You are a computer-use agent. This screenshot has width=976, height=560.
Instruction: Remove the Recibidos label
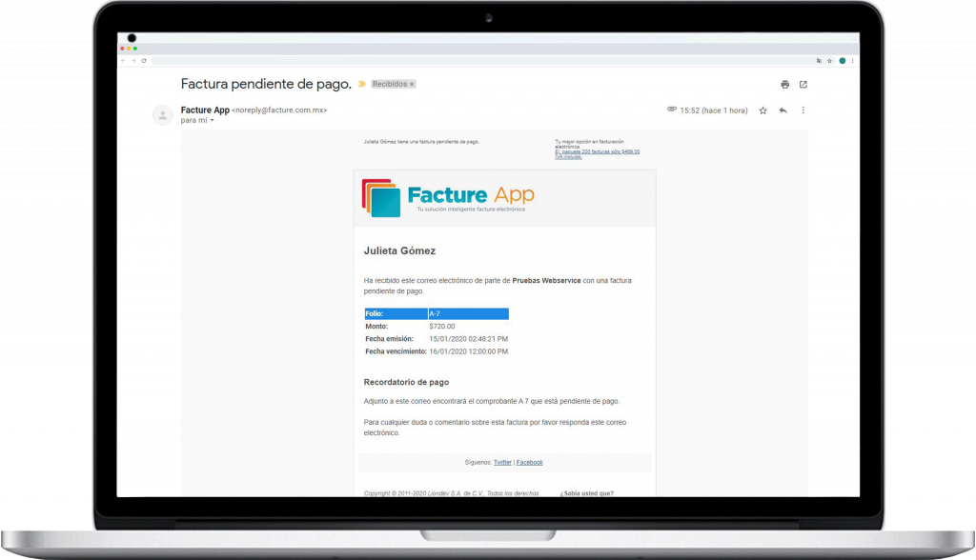[410, 84]
